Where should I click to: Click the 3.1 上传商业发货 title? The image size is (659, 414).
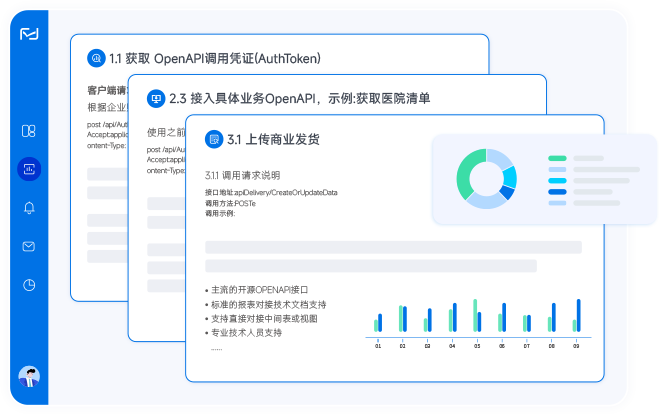273,138
